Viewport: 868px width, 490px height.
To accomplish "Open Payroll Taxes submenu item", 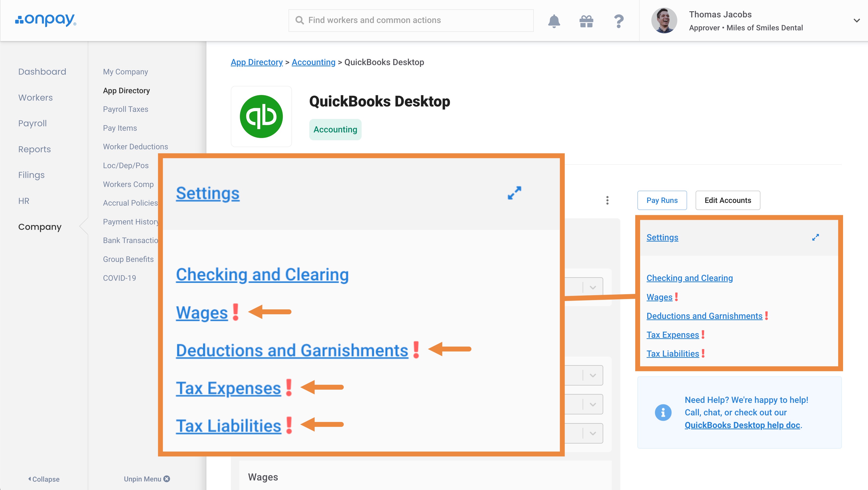I will 125,109.
